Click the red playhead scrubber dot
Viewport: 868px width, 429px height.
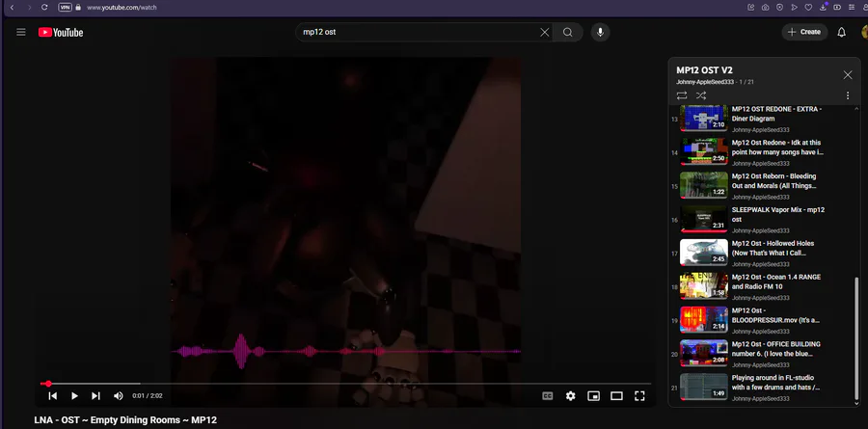click(48, 383)
